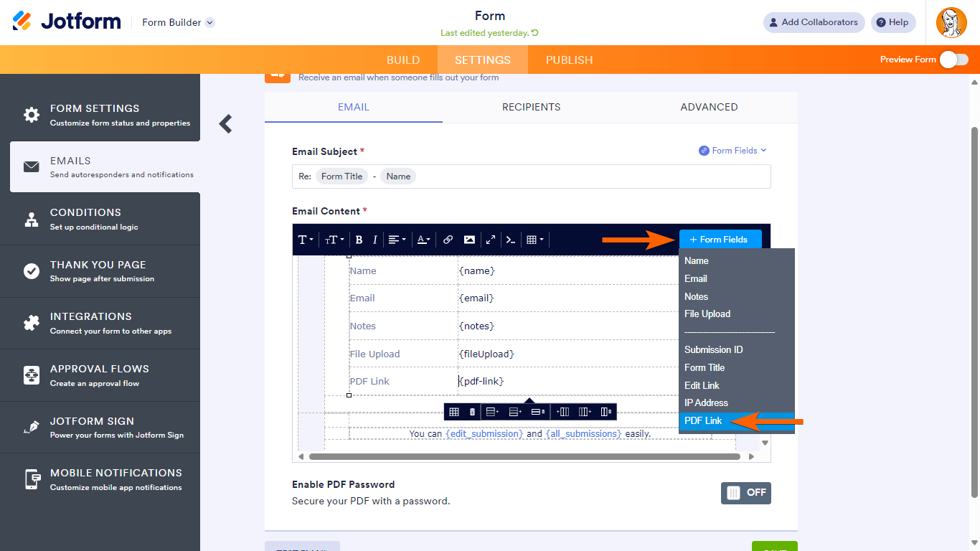Viewport: 980px width, 551px height.
Task: Select the RECIPIENTS tab
Action: pyautogui.click(x=532, y=107)
